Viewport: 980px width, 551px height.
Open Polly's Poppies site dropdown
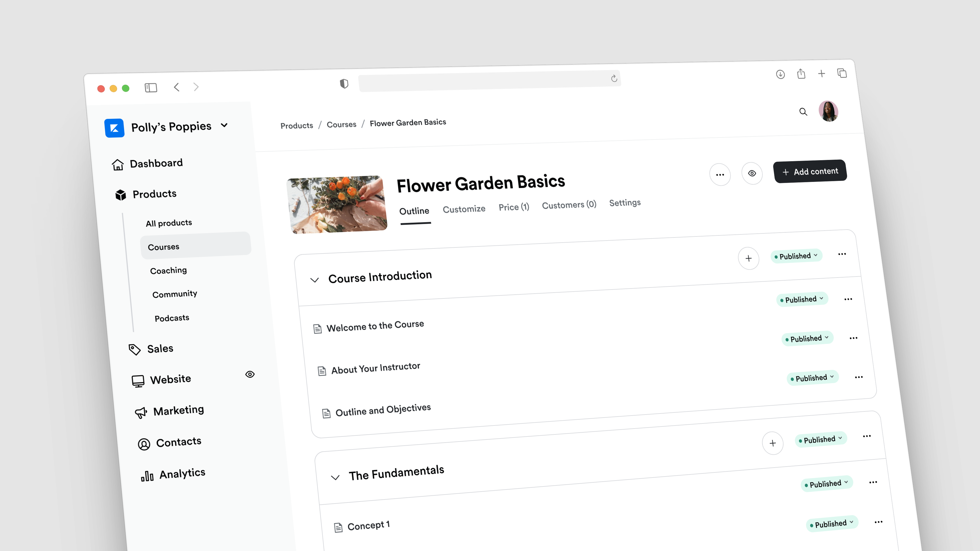point(224,125)
